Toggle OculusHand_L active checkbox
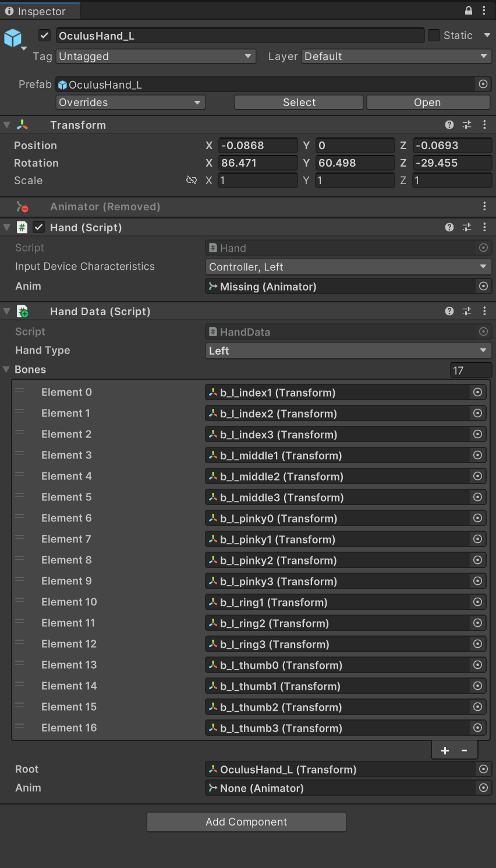This screenshot has height=868, width=496. [x=44, y=36]
